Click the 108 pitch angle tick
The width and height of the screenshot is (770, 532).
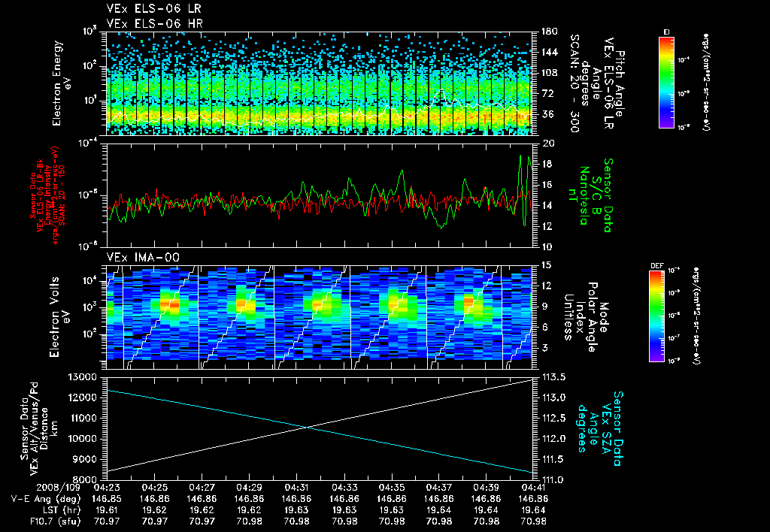click(550, 73)
